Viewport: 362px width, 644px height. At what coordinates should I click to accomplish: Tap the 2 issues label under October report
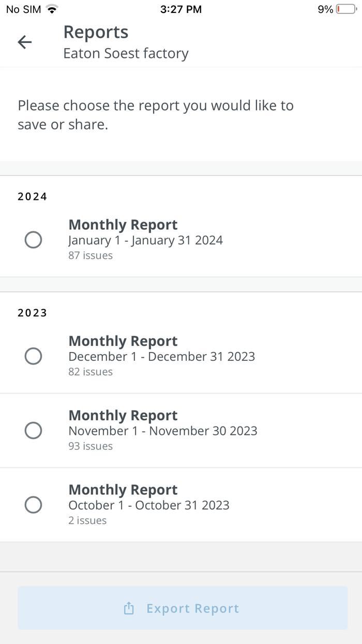click(x=87, y=520)
